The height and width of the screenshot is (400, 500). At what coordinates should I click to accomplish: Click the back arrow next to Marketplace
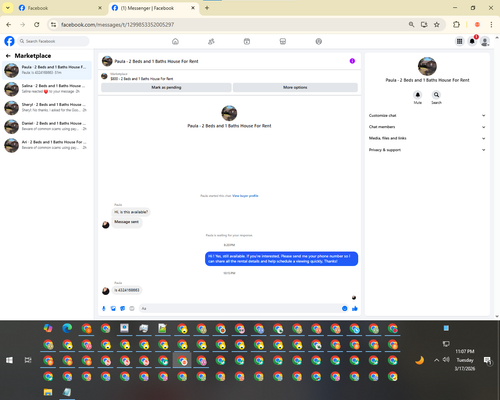coord(8,56)
